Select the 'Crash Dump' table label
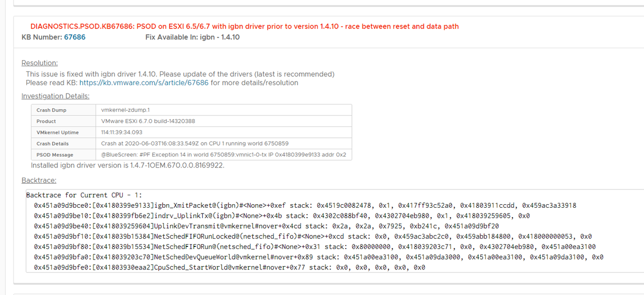This screenshot has width=644, height=295. click(51, 110)
